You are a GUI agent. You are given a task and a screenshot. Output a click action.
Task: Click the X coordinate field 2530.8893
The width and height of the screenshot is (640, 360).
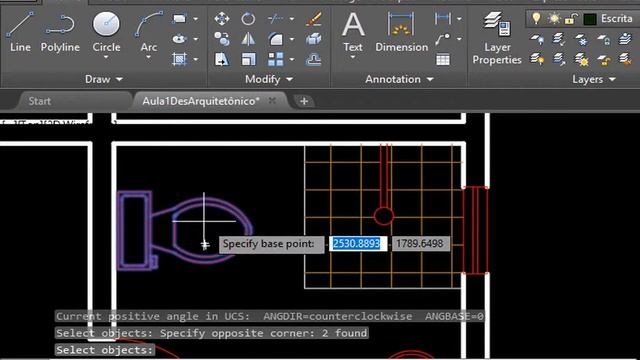coord(357,244)
